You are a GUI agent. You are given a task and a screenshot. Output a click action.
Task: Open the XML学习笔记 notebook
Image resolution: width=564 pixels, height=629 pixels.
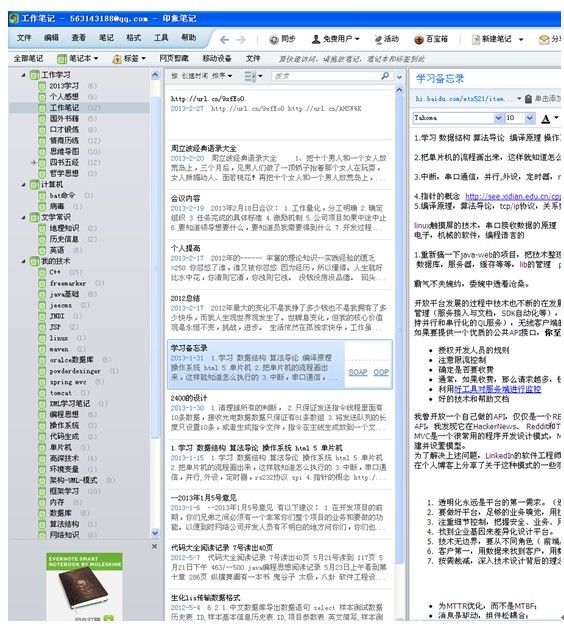pyautogui.click(x=69, y=404)
